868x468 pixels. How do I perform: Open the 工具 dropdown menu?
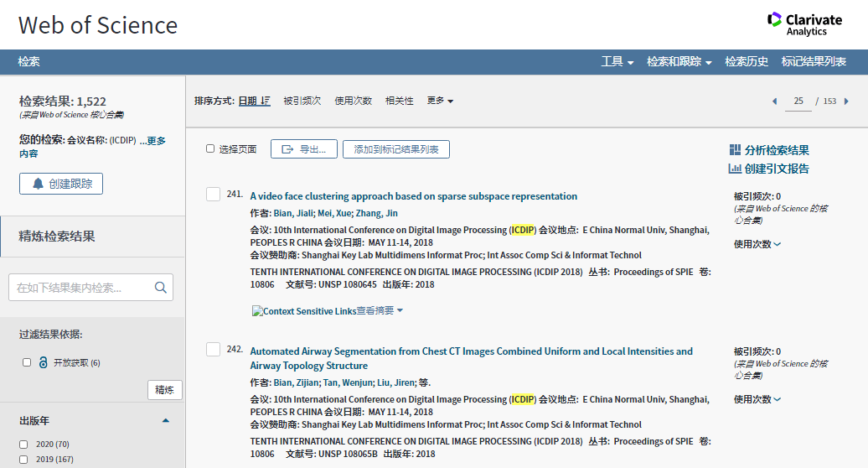point(617,61)
